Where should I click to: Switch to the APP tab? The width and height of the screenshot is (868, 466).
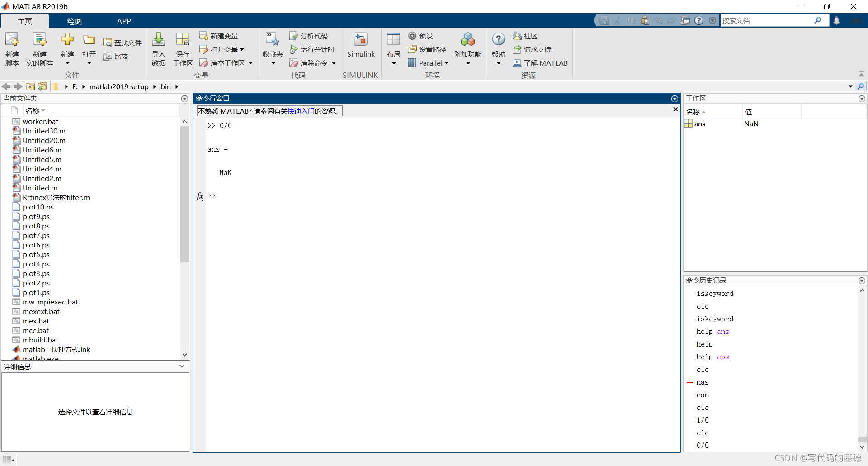(124, 21)
